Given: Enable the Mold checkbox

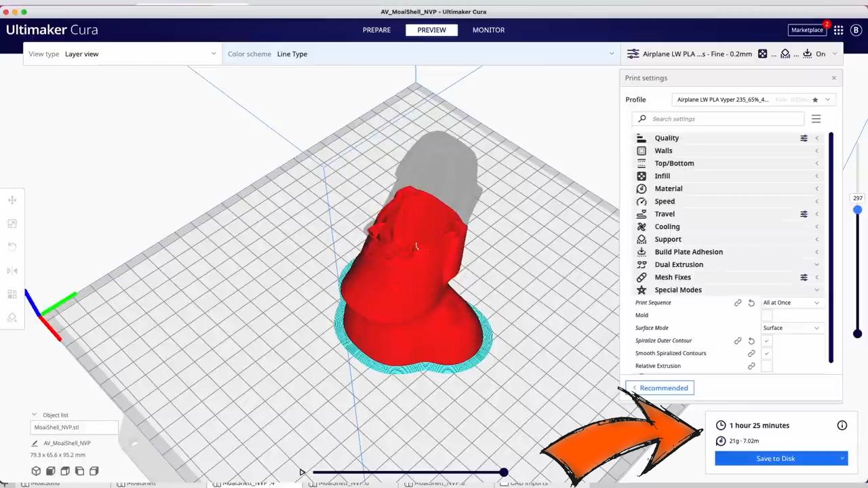Looking at the screenshot, I should point(766,315).
